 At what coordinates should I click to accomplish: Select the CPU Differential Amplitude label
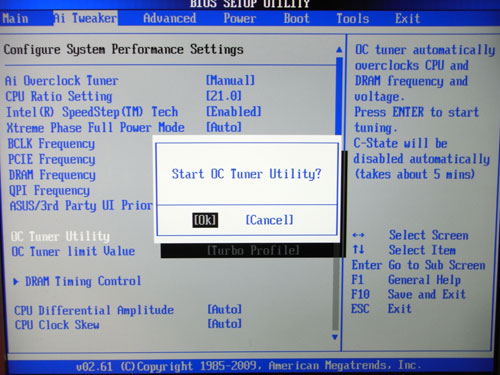[x=94, y=310]
